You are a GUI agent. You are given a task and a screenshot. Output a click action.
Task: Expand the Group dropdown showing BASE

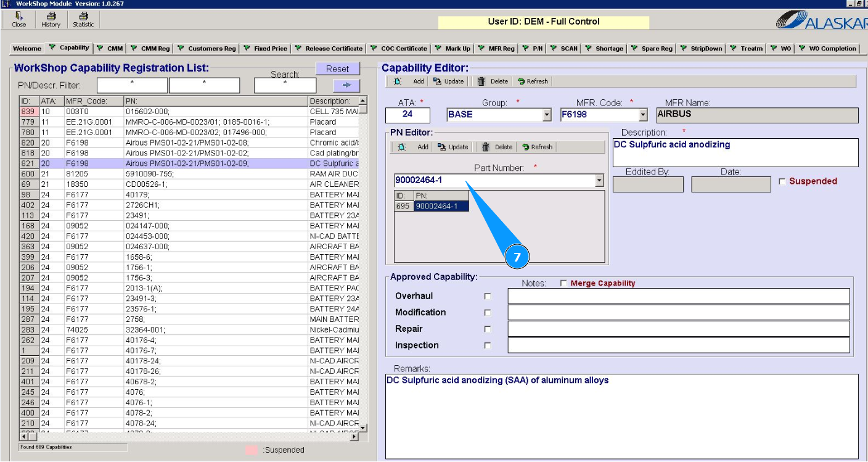(x=546, y=115)
